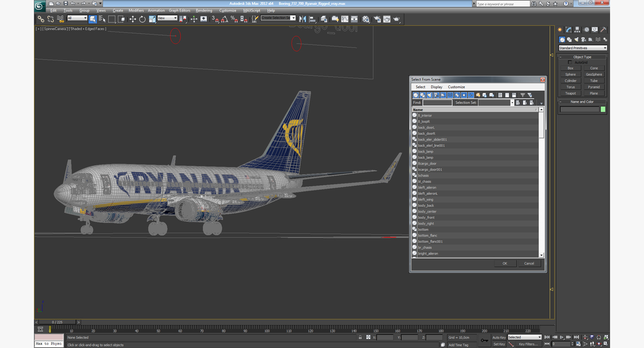
Task: Choose the Select and Move tool
Action: [133, 19]
